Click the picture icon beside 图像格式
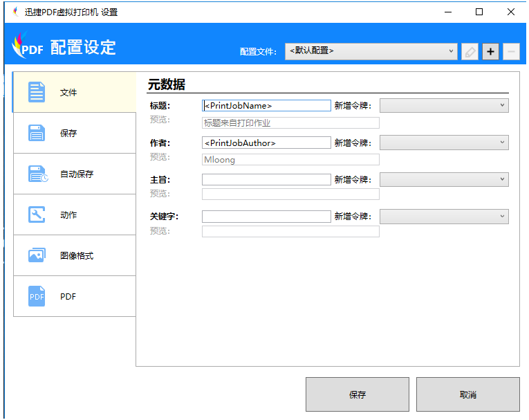 click(x=37, y=255)
